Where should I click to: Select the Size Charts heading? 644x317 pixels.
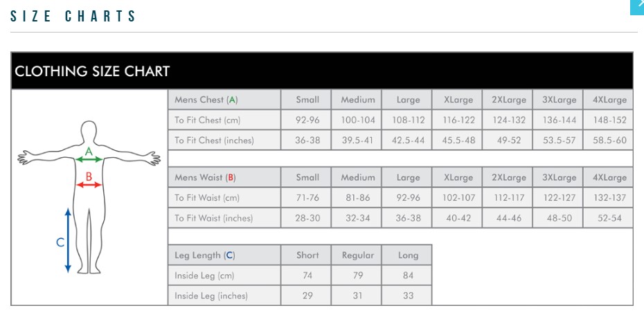[x=73, y=17]
